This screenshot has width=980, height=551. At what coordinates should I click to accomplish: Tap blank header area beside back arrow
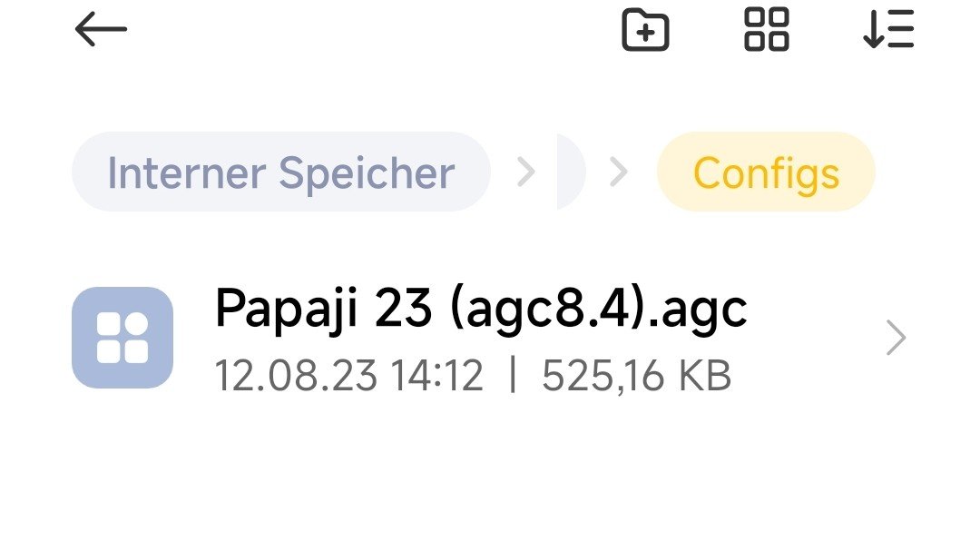(x=363, y=30)
